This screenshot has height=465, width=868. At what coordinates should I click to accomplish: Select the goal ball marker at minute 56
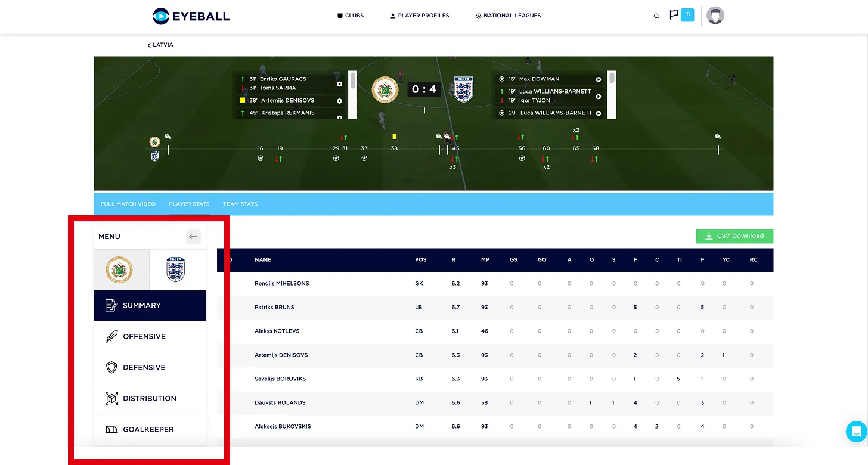pyautogui.click(x=522, y=159)
